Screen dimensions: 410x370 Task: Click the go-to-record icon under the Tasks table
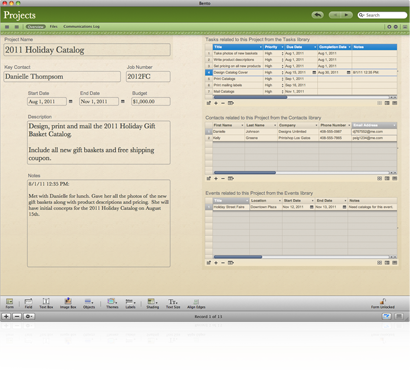[x=208, y=103]
